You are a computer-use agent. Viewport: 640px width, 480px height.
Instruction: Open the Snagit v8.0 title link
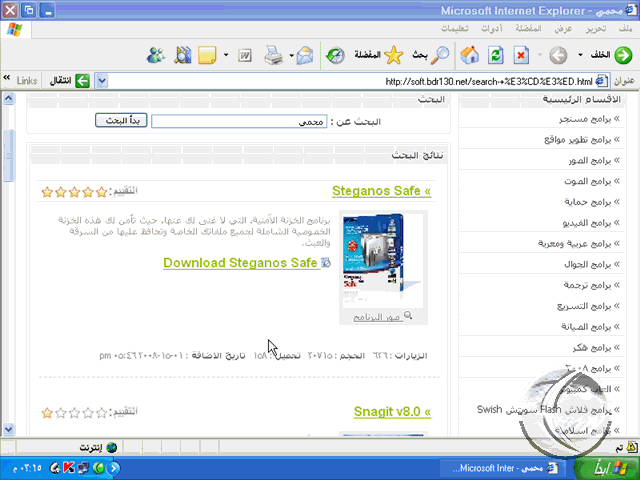click(x=392, y=411)
